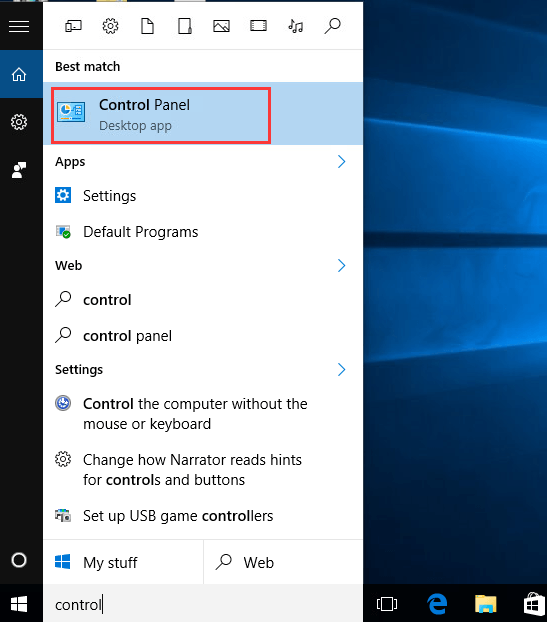This screenshot has width=547, height=622.
Task: Click the Ease of Access icon
Action: click(63, 403)
